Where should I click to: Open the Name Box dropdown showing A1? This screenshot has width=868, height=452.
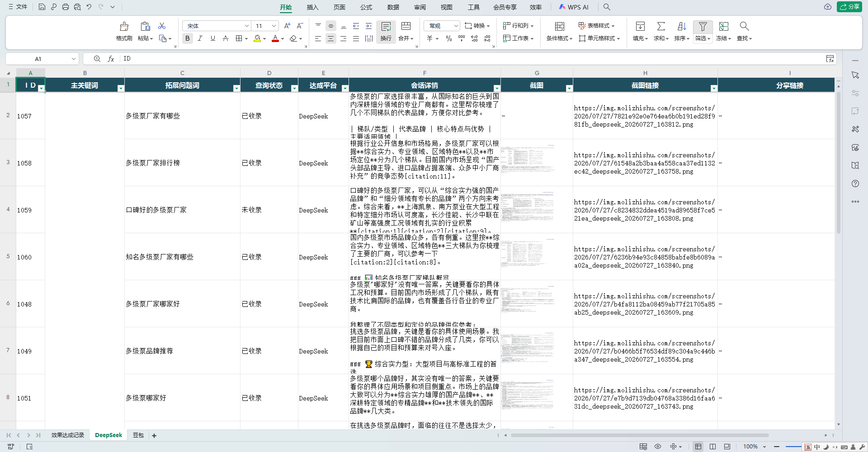(x=73, y=59)
